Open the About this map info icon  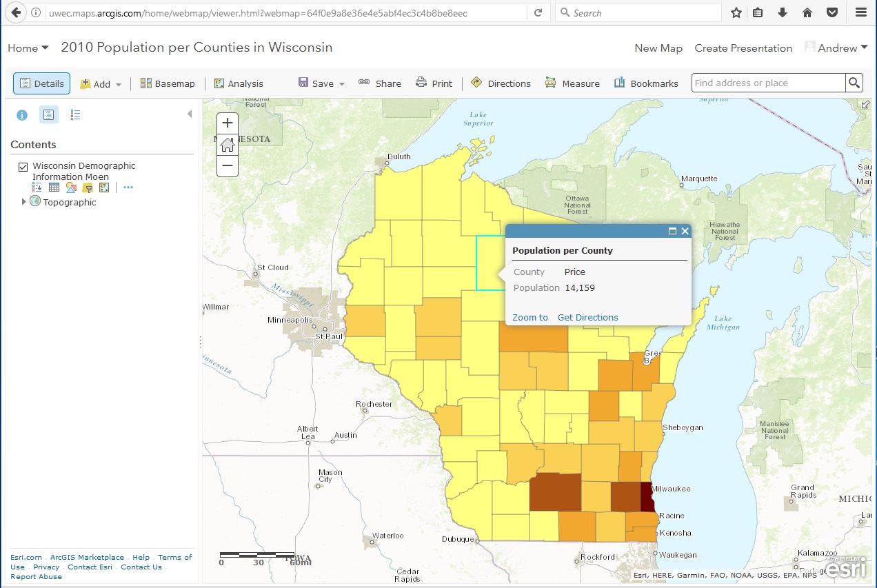(x=22, y=115)
